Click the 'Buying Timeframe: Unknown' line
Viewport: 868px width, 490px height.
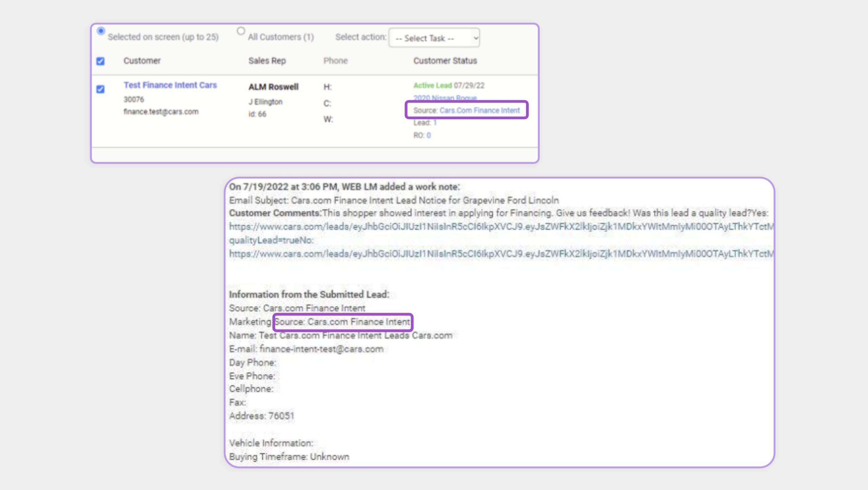pos(289,457)
